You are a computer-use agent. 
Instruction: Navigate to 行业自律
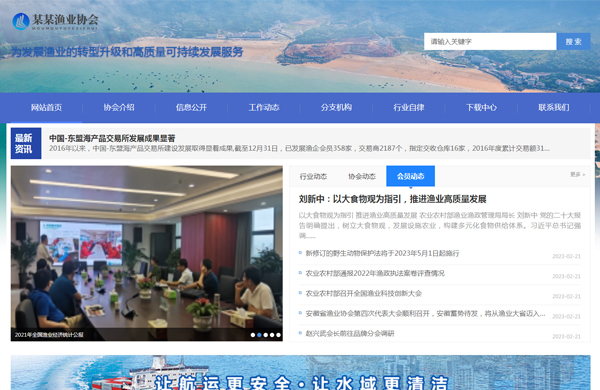[409, 108]
